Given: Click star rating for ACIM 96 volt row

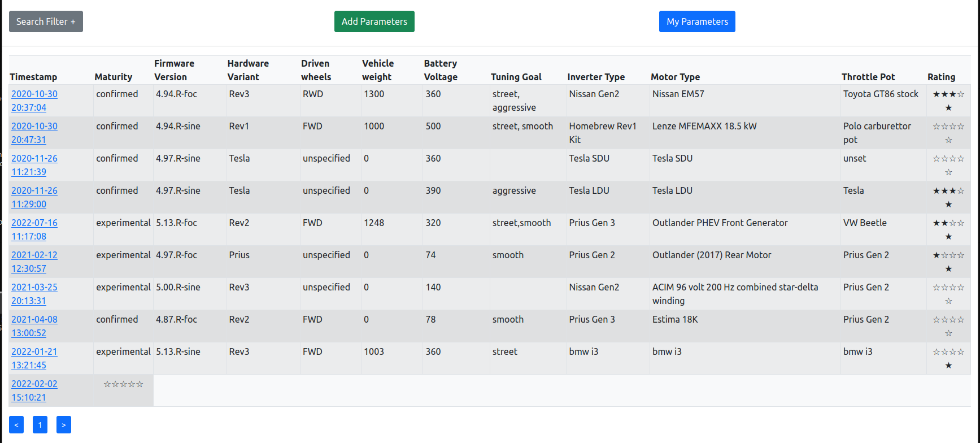Looking at the screenshot, I should (x=948, y=294).
